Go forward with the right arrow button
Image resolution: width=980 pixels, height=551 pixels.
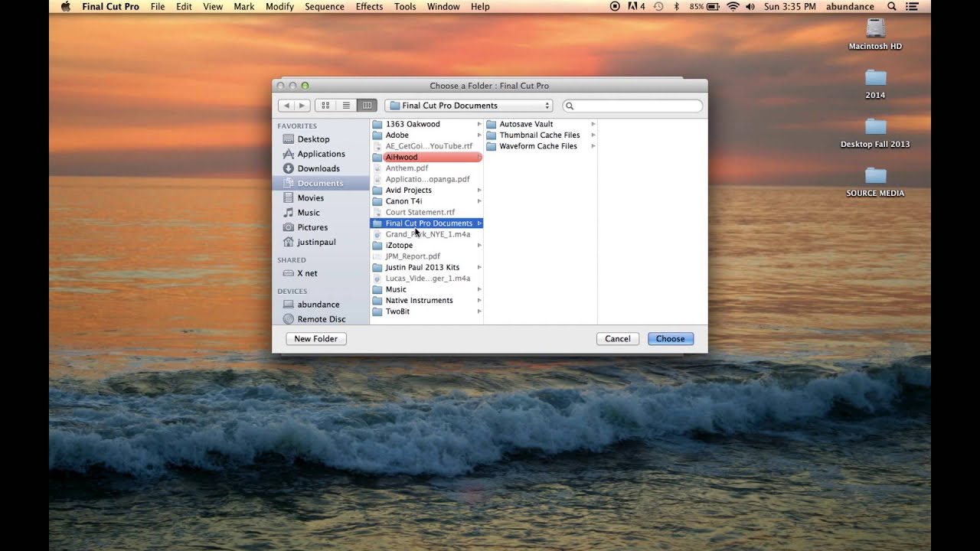(x=302, y=106)
